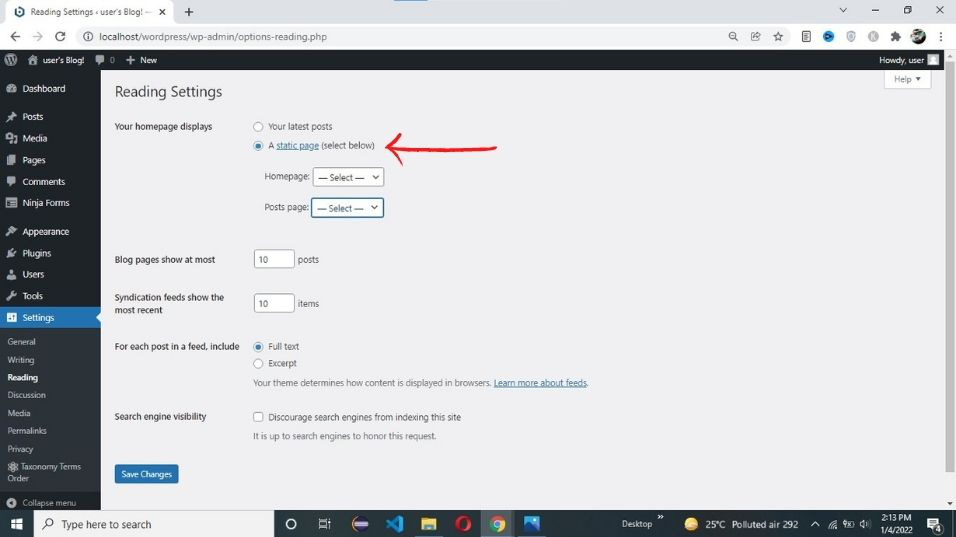Screen dimensions: 956x537
Task: Open Learn more about feeds link
Action: pyautogui.click(x=540, y=383)
